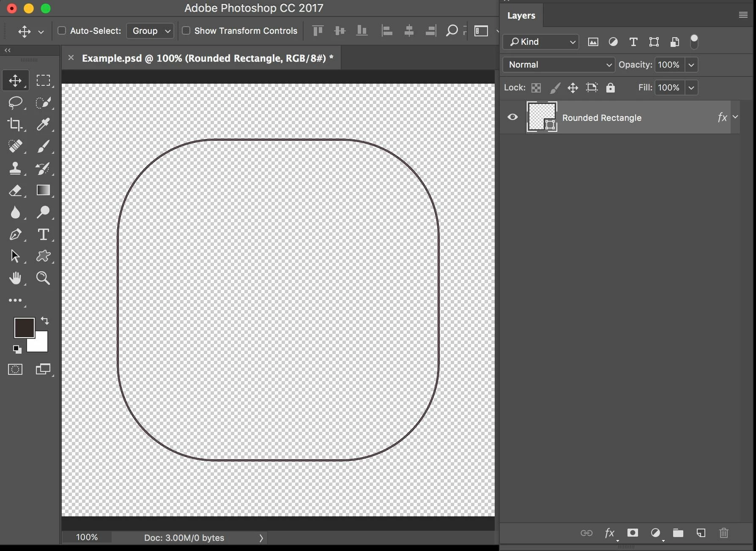Filter layers for adjustment layers
756x551 pixels.
tap(613, 42)
